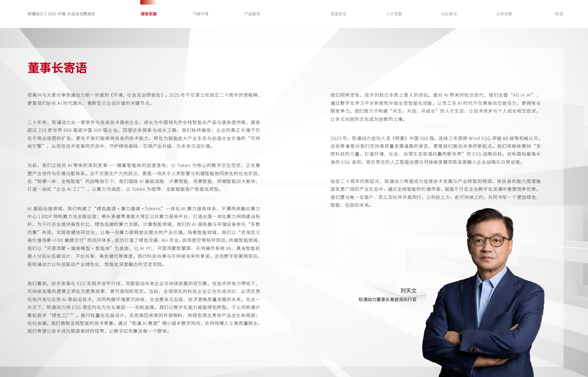Viewport: 588px width, 377px height.
Task: Open the 信息安全 section
Action: click(339, 14)
